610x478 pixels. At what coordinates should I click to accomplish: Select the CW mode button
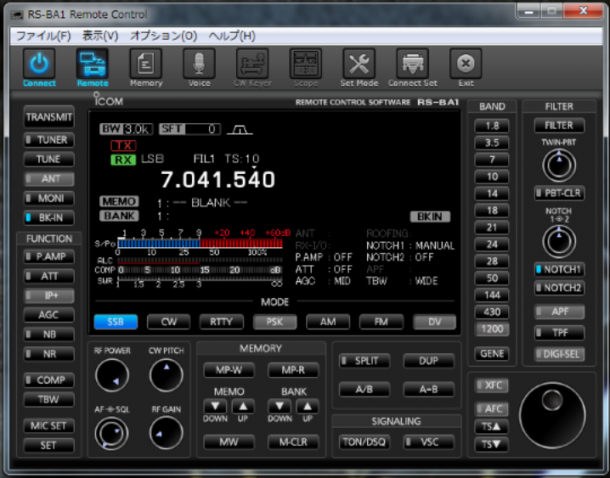point(168,322)
